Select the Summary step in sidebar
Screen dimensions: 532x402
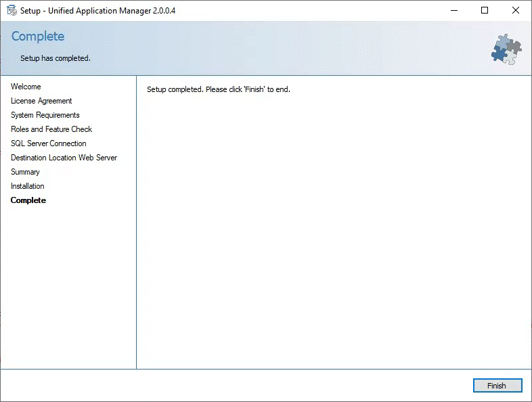(25, 172)
